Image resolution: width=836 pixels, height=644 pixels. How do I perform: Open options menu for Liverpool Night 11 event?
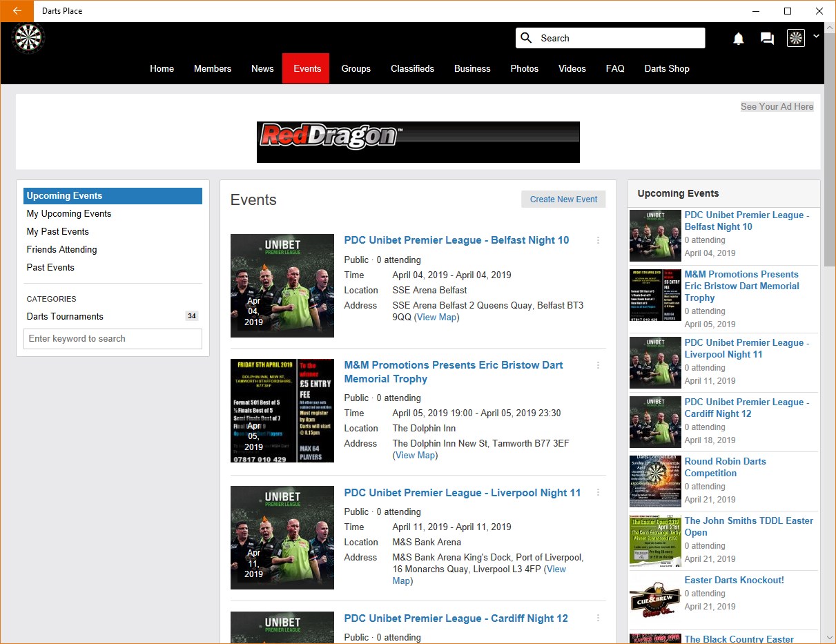pos(598,493)
